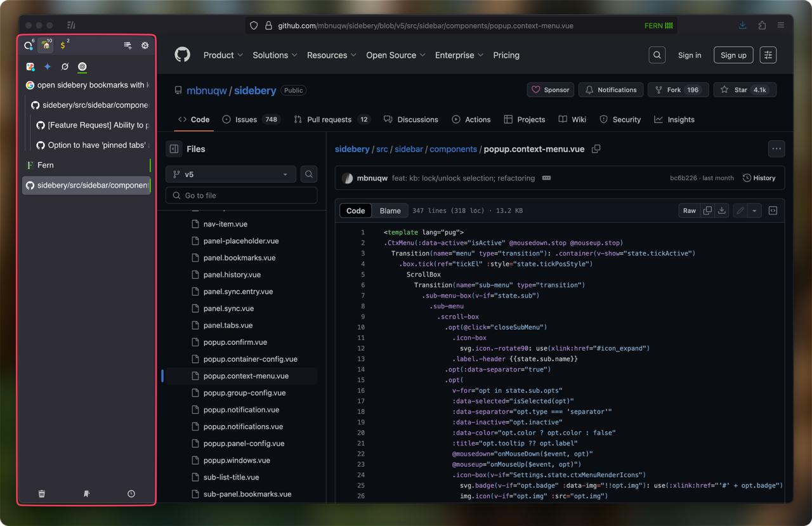Image resolution: width=812 pixels, height=526 pixels.
Task: Click the Notifications button
Action: (x=612, y=90)
